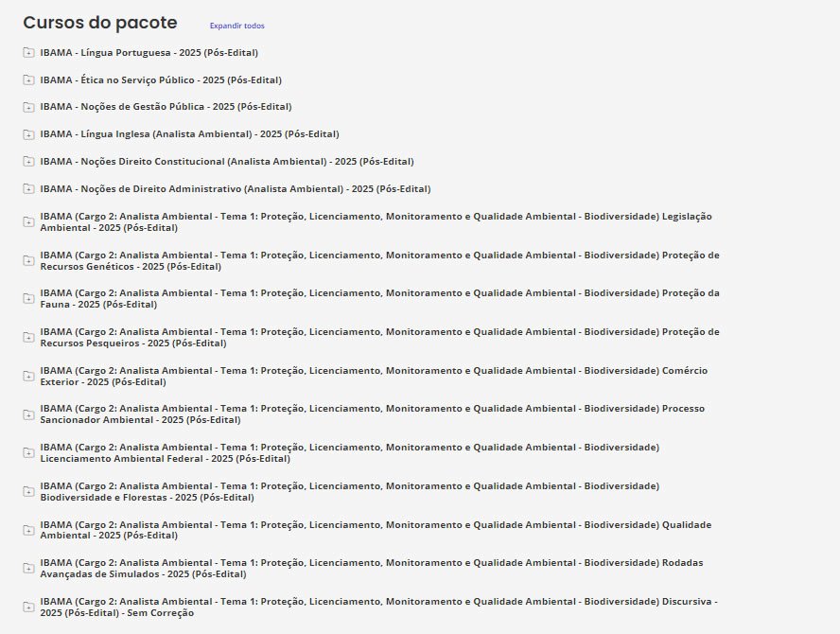The width and height of the screenshot is (840, 634).
Task: Expand folder icon for Língua Inglesa course
Action: tap(28, 134)
